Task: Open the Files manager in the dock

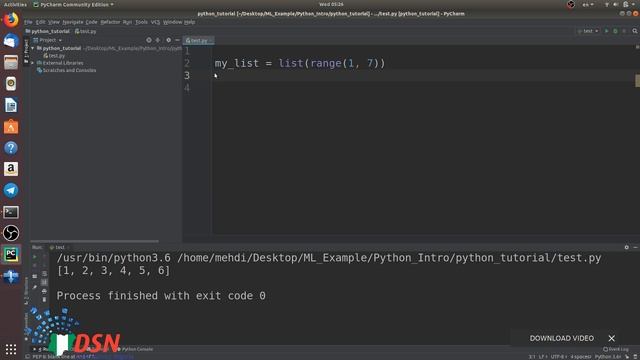Action: click(x=11, y=62)
